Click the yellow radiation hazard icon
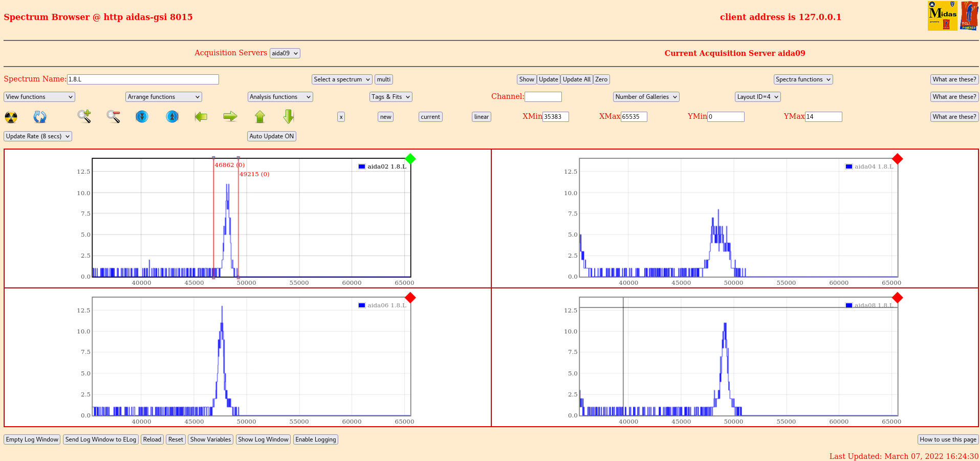980x461 pixels. (x=11, y=117)
